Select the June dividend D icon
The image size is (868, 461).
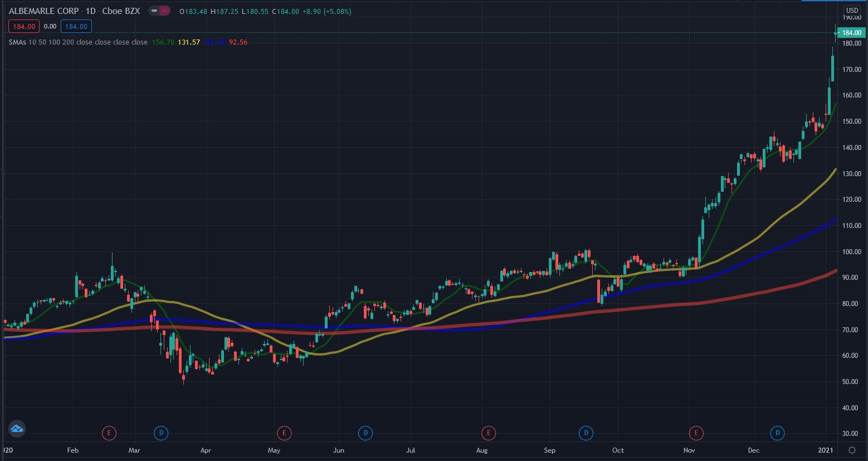365,433
